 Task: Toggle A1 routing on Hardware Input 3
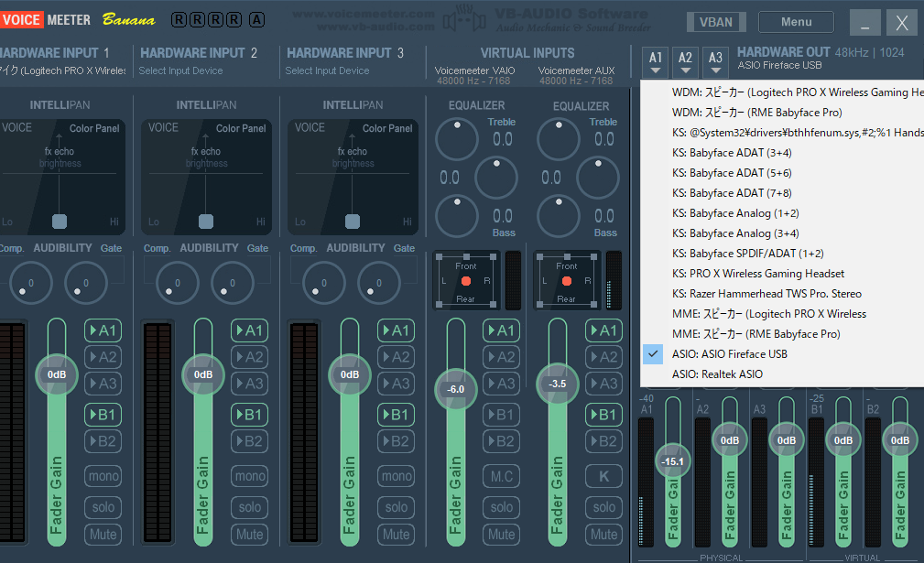[x=396, y=330]
